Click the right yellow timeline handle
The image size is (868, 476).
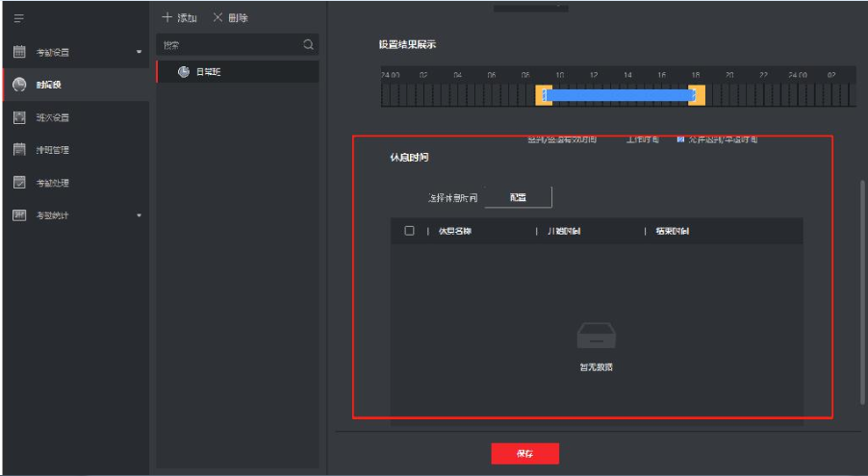[x=697, y=95]
